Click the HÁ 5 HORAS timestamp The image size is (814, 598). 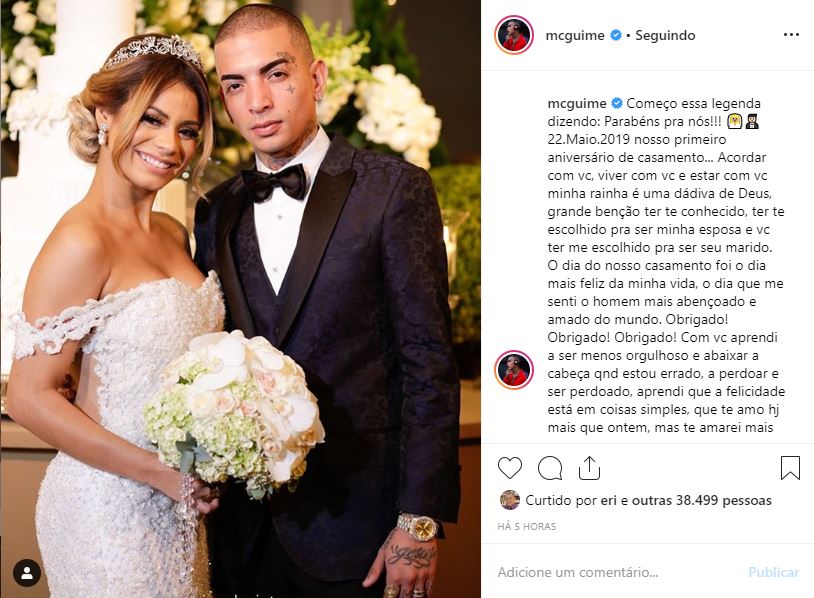526,526
